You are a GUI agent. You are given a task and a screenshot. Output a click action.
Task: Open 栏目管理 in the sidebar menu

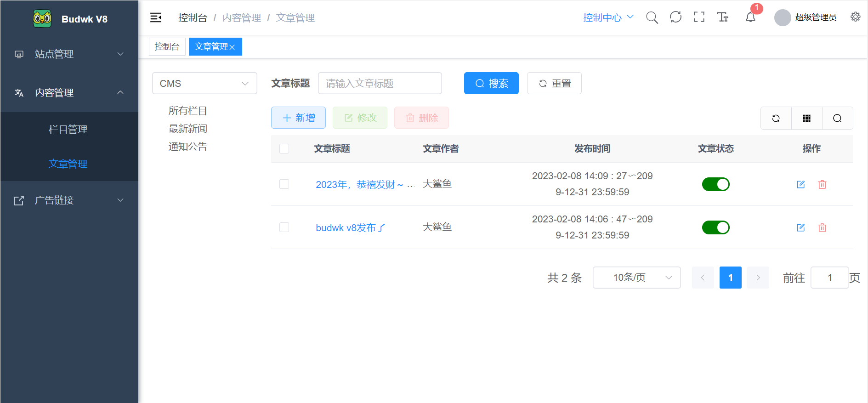(x=68, y=130)
